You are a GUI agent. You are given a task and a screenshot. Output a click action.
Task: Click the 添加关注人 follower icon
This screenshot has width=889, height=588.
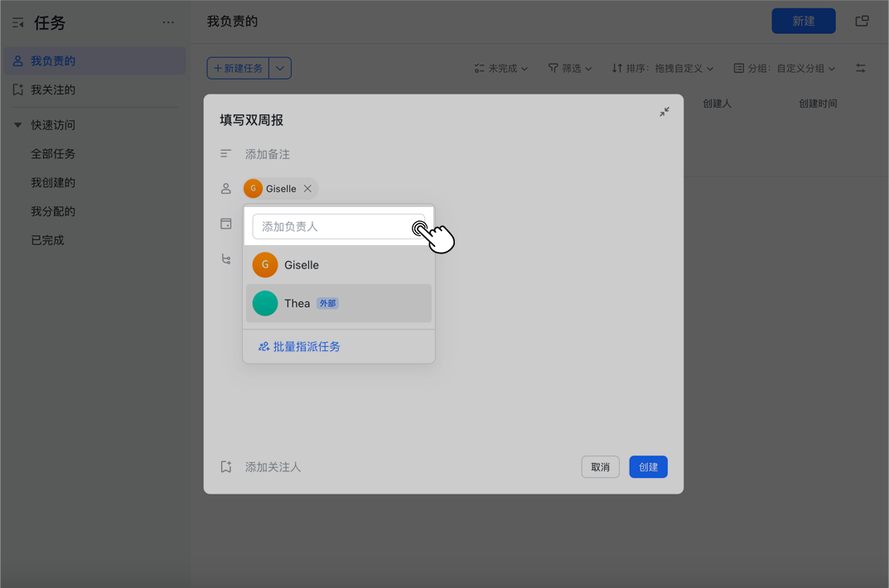225,467
